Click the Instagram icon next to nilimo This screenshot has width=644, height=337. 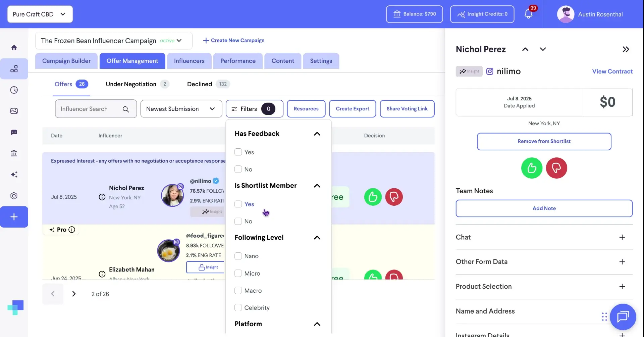(490, 71)
